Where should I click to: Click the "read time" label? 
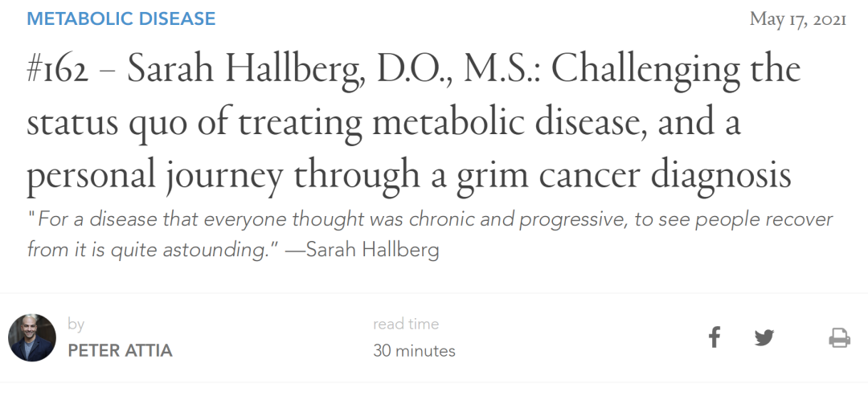406,324
